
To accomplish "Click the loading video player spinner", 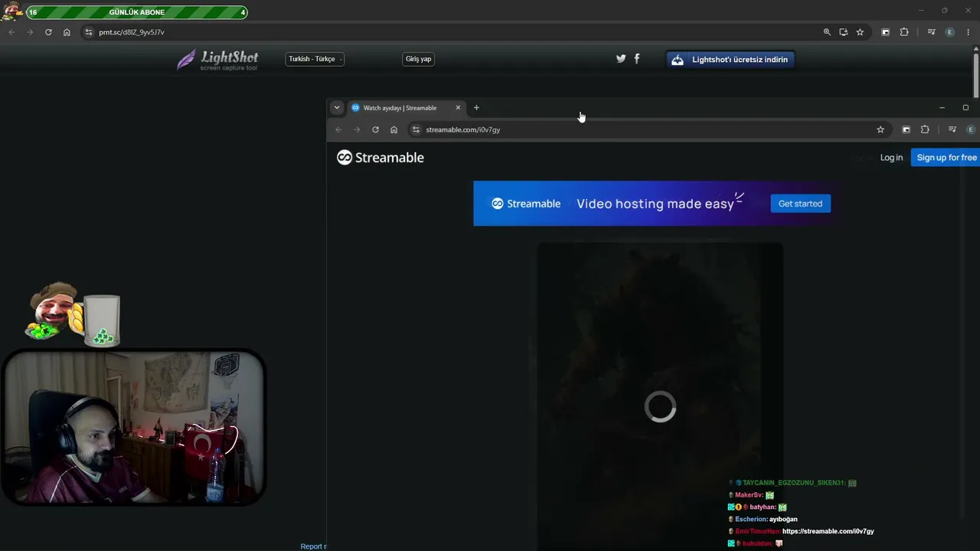I will coord(660,407).
